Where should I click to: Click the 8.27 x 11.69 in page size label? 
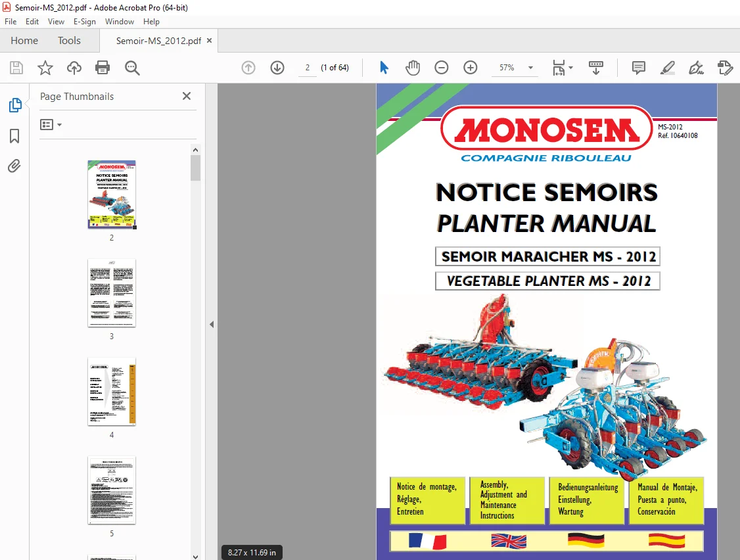coord(252,553)
